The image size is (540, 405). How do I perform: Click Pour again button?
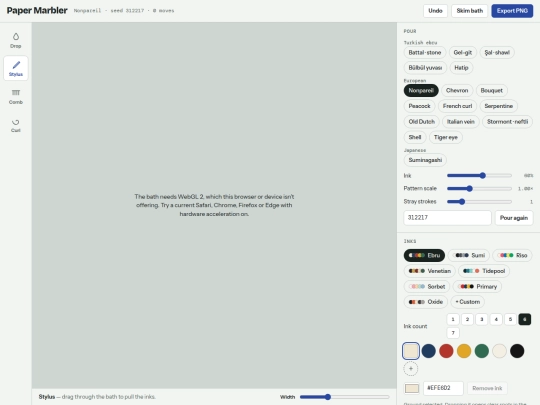click(x=514, y=218)
